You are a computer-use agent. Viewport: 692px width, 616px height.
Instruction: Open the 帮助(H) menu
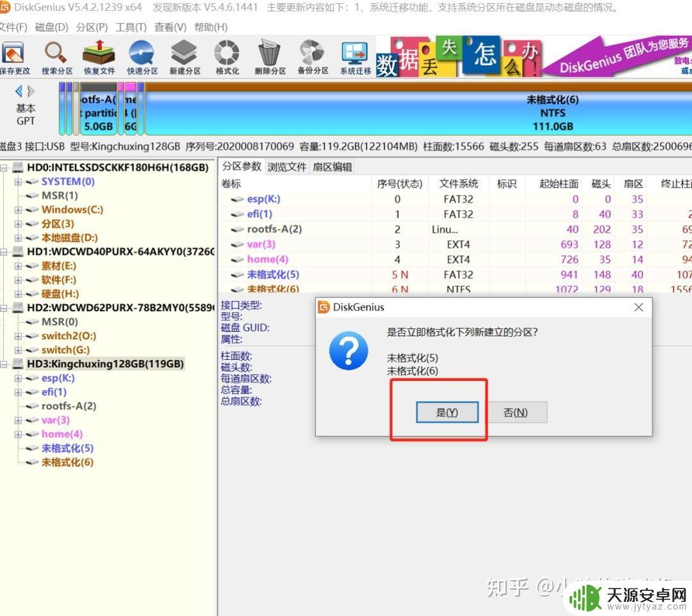point(211,28)
